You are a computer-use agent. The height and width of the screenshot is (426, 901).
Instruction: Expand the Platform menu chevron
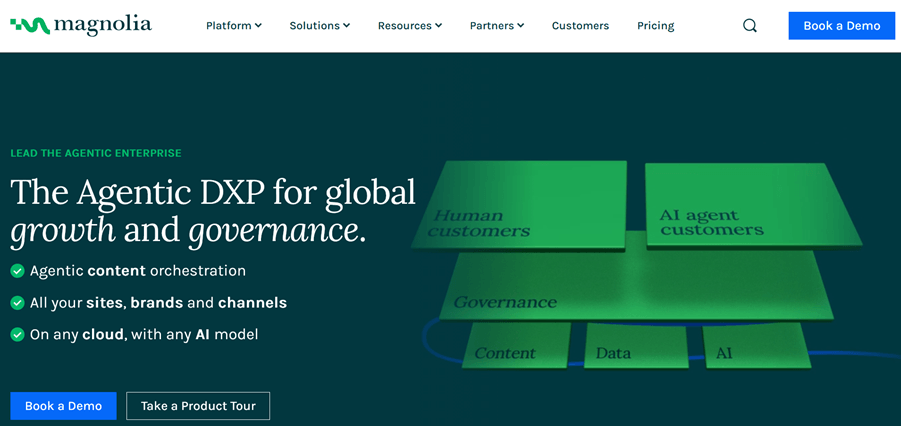[x=259, y=25]
